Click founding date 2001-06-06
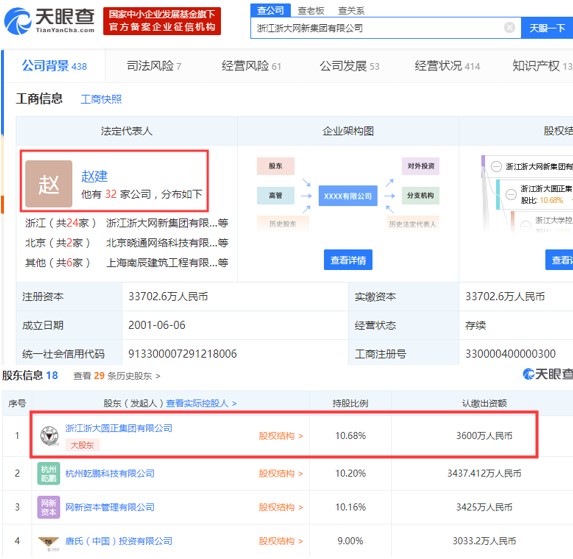Image resolution: width=573 pixels, height=559 pixels. tap(157, 325)
